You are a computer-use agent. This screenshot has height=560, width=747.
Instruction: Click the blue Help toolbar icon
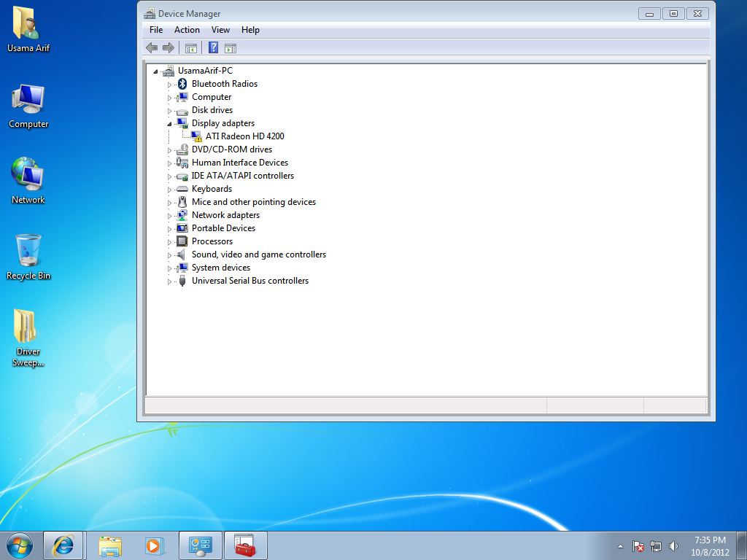pos(214,47)
